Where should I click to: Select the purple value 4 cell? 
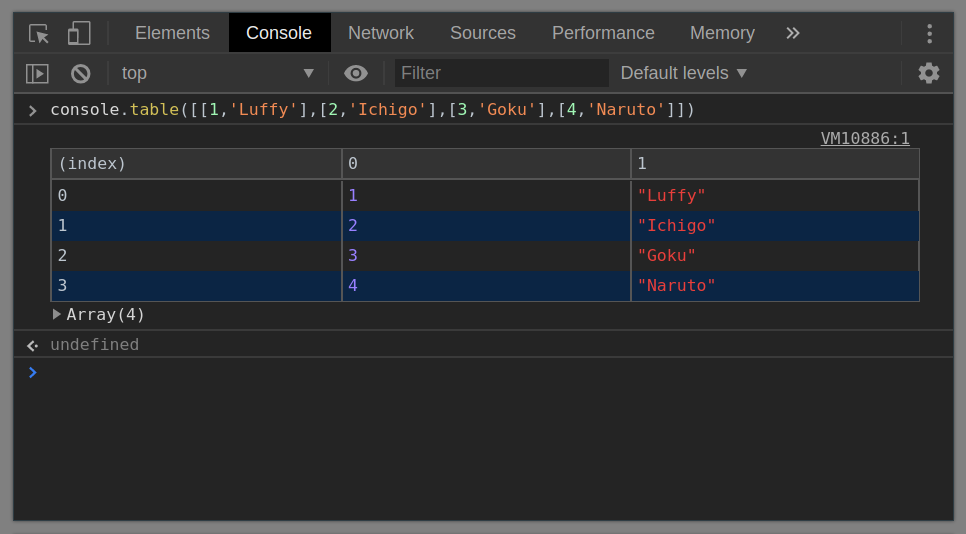pos(486,286)
